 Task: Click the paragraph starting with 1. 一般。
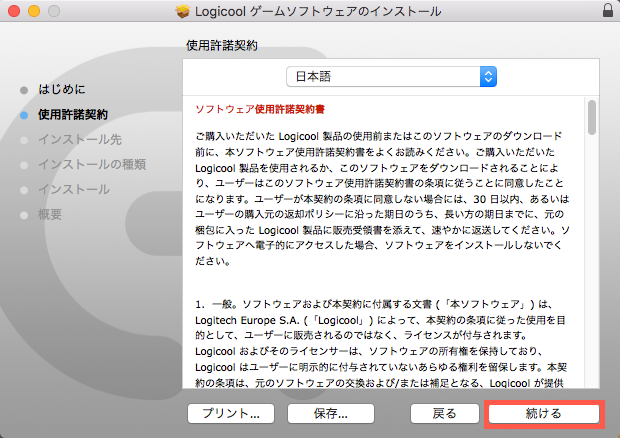[382, 343]
